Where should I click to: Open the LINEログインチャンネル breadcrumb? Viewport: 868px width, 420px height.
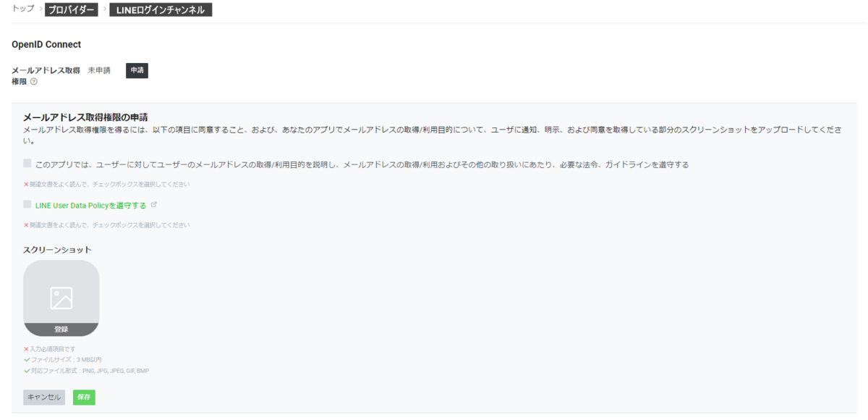[161, 10]
